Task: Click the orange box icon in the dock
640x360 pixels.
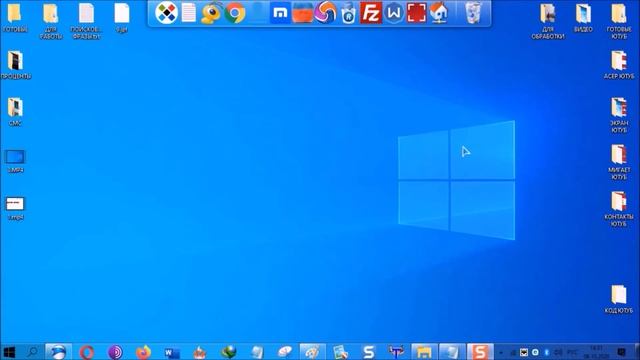Action: [x=302, y=13]
